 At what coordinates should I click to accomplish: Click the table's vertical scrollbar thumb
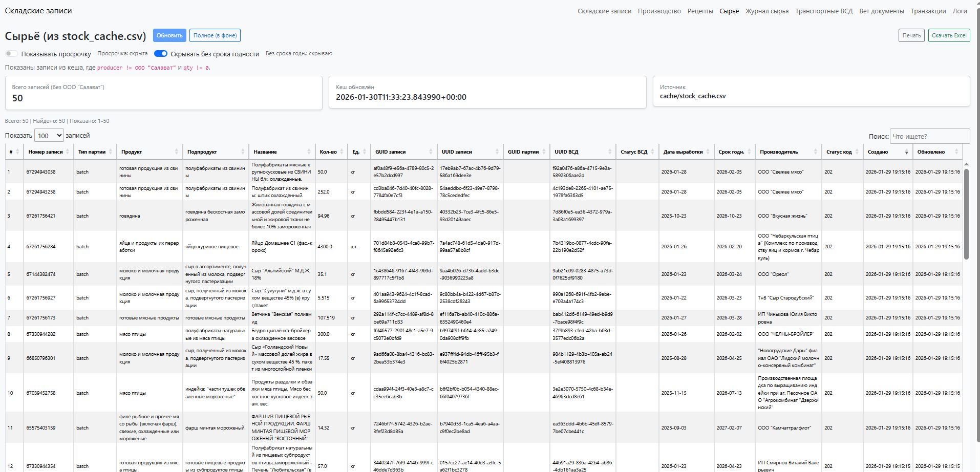coord(966,214)
